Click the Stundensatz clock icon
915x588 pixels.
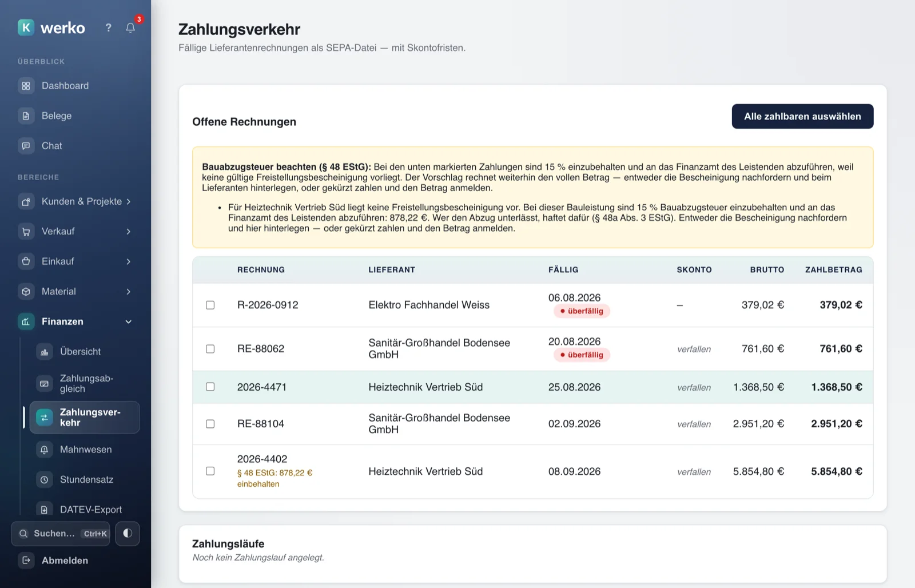44,479
